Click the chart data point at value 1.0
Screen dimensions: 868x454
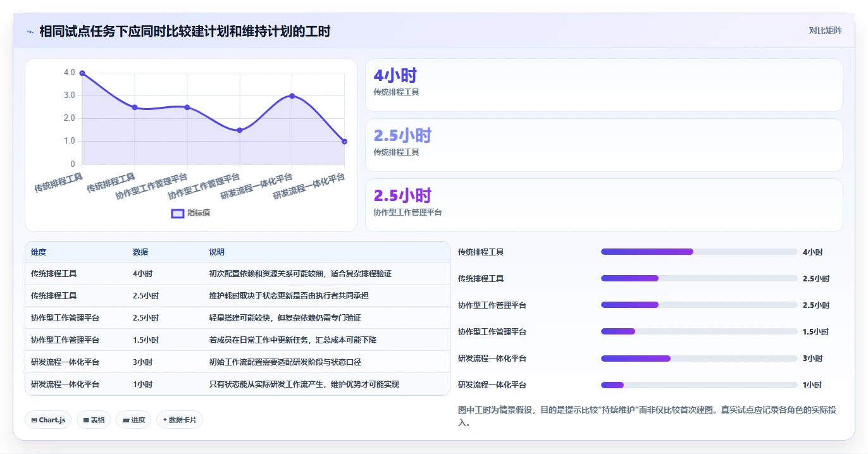click(x=344, y=142)
